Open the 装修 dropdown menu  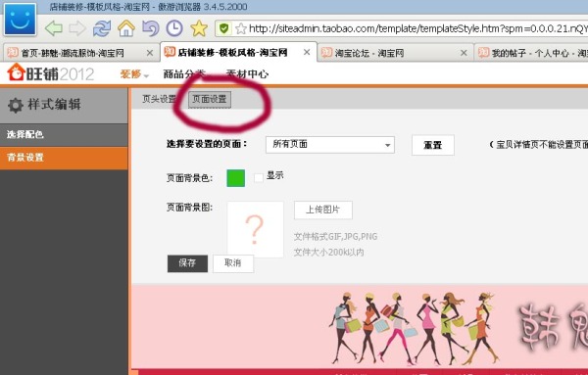(x=134, y=74)
